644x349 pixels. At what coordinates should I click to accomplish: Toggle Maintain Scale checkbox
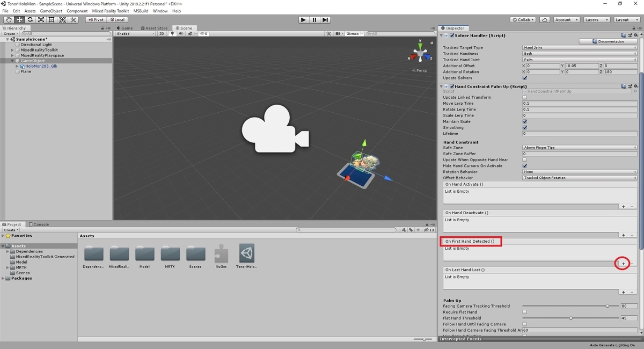(524, 121)
